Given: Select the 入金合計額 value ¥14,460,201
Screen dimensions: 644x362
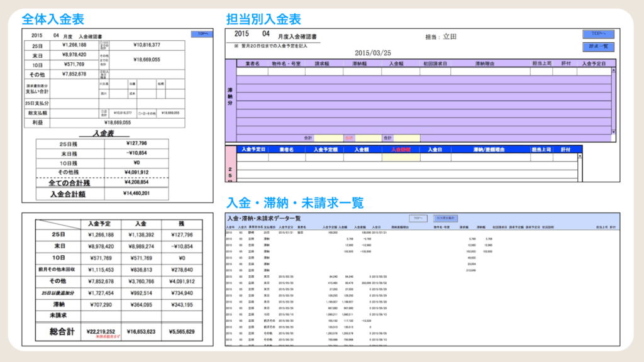Looking at the screenshot, I should [137, 194].
